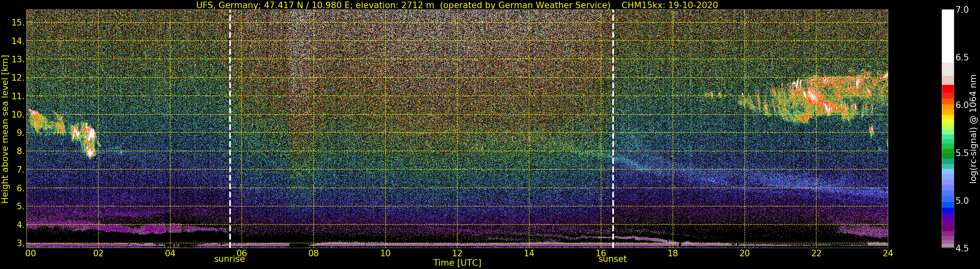Click the '14.' height axis tick label
The image size is (980, 269).
pyautogui.click(x=18, y=41)
